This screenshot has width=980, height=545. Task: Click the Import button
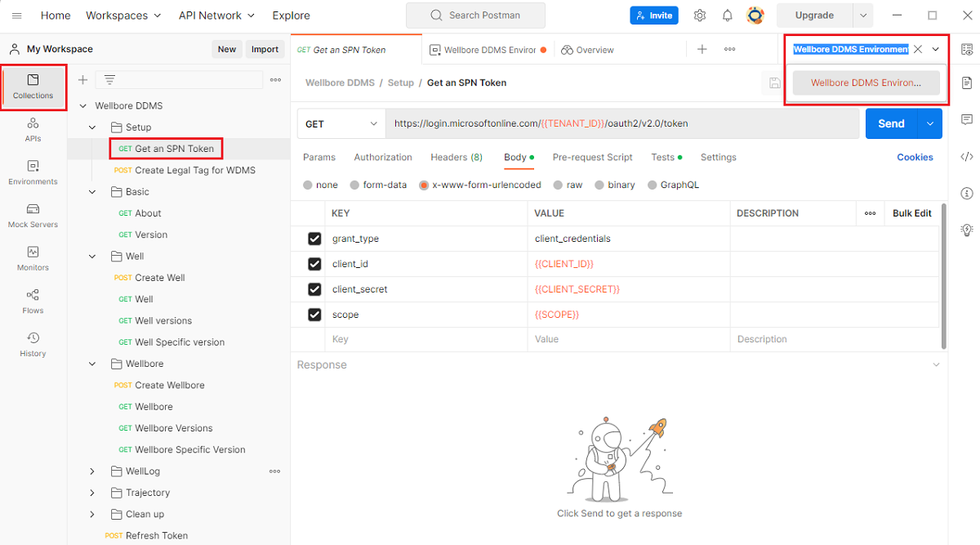point(265,49)
